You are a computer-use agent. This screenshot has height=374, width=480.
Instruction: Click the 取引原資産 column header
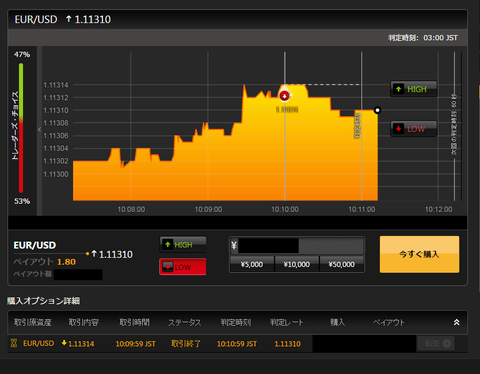coord(33,322)
